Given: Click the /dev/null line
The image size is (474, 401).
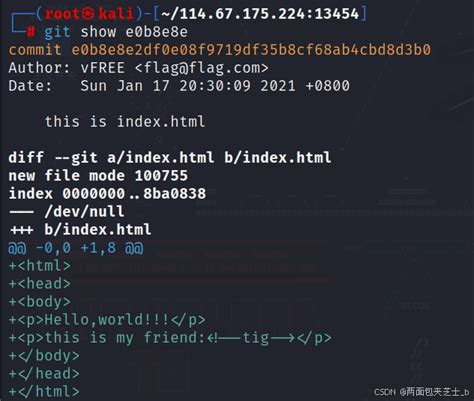Looking at the screenshot, I should click(x=67, y=212).
